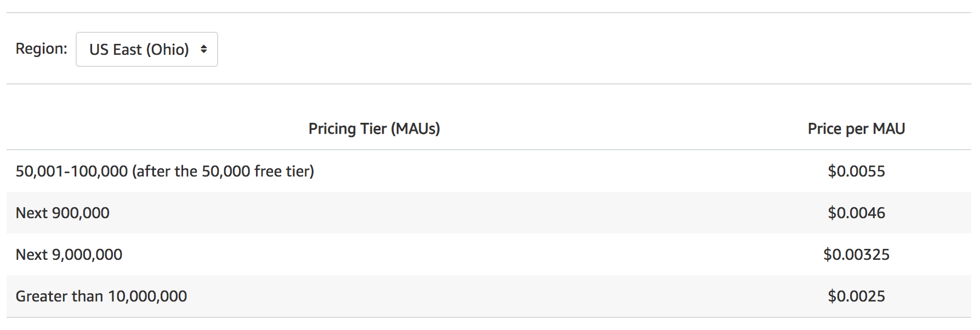Select the Price per MAU column header
980x330 pixels.
click(856, 128)
